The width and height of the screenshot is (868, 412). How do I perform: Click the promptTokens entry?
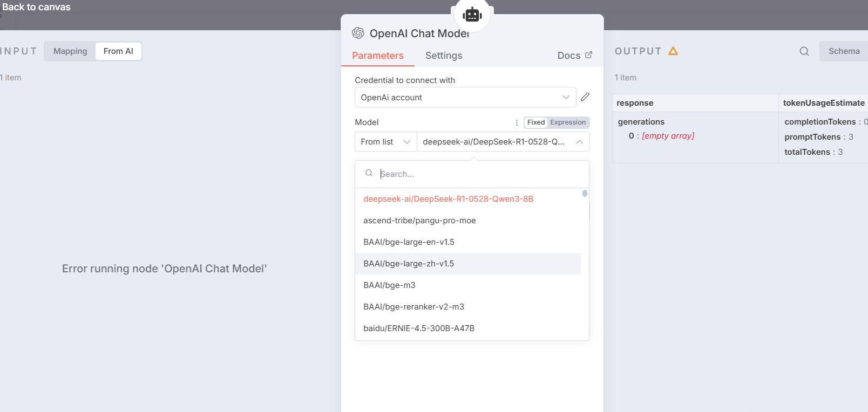coord(818,137)
